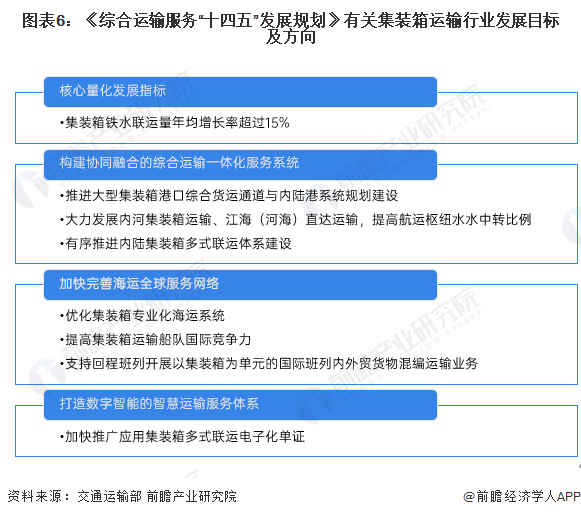Click the 优化集装箱专业化海运系统 bullet

tap(142, 315)
